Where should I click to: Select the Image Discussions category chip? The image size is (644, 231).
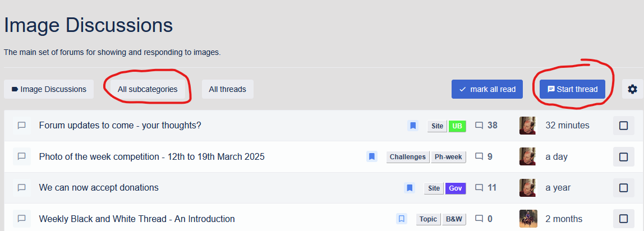point(49,89)
